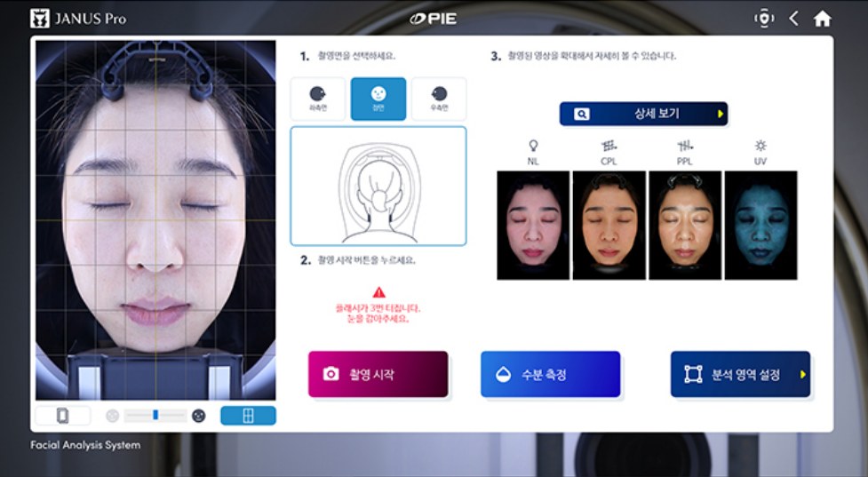Viewport: 868px width, 477px height.
Task: Open the PPL face thumbnail
Action: click(685, 226)
